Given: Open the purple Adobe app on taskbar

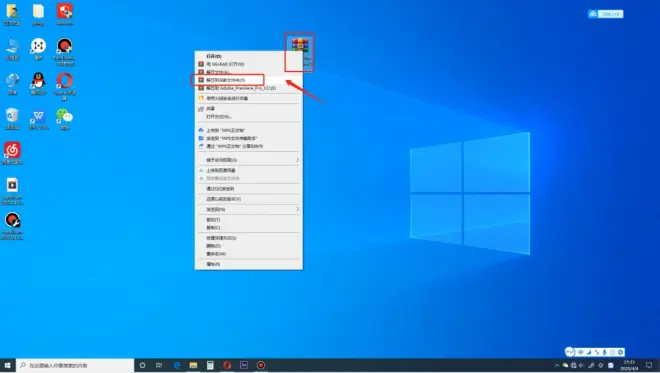Looking at the screenshot, I should point(244,365).
